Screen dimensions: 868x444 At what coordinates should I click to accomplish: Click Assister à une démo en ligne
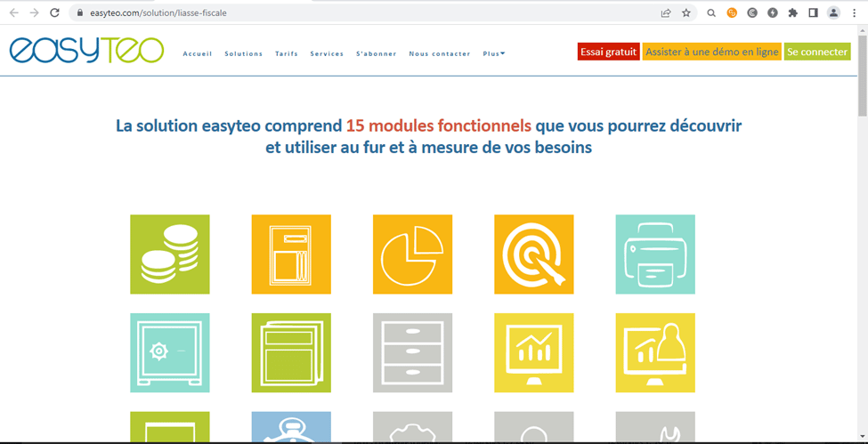(711, 52)
